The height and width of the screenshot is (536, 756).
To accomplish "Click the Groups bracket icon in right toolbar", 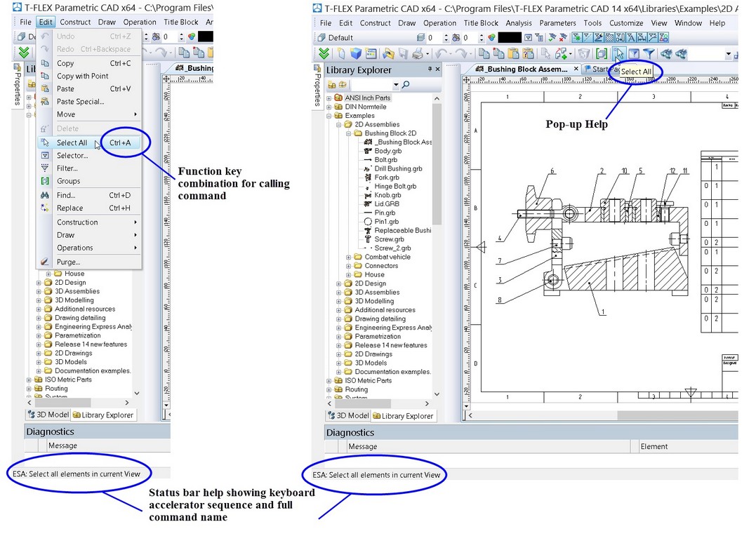I will click(602, 53).
